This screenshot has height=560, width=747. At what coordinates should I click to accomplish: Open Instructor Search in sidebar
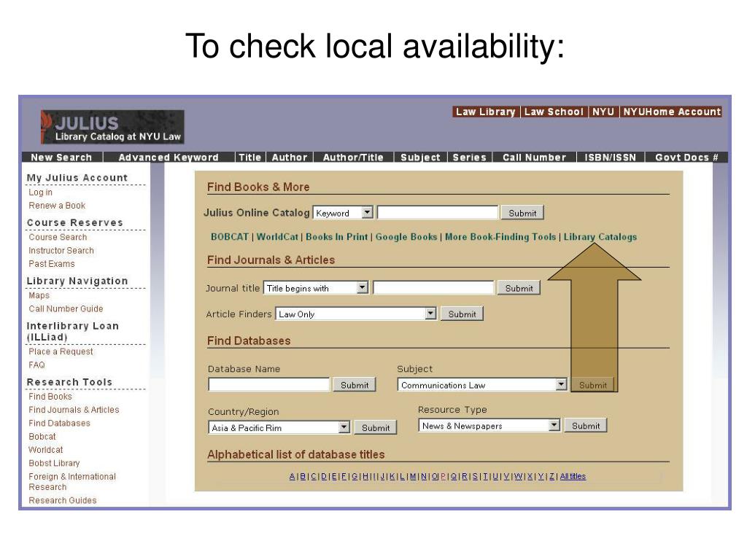[61, 250]
